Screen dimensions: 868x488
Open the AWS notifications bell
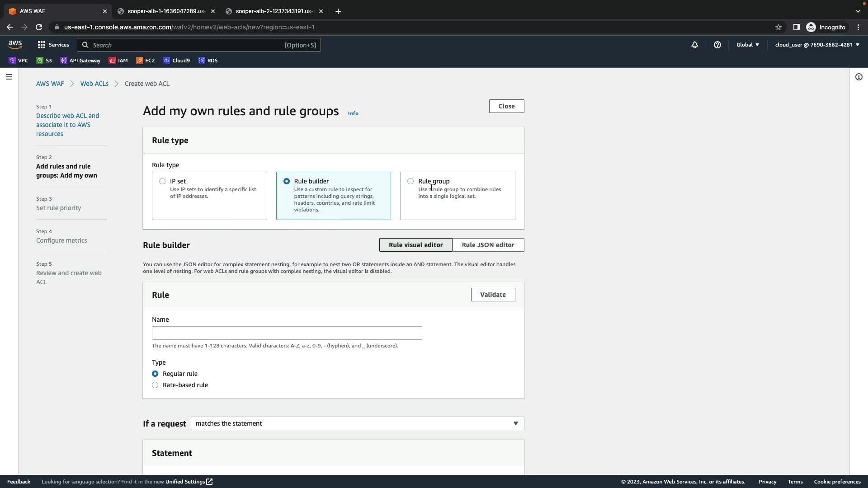tap(695, 45)
